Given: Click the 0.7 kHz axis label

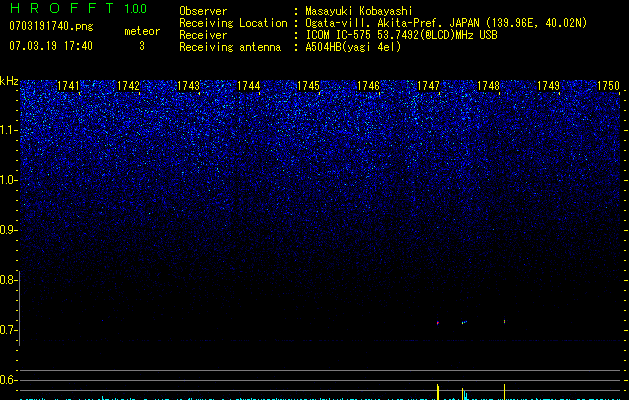Looking at the screenshot, I should pos(9,330).
